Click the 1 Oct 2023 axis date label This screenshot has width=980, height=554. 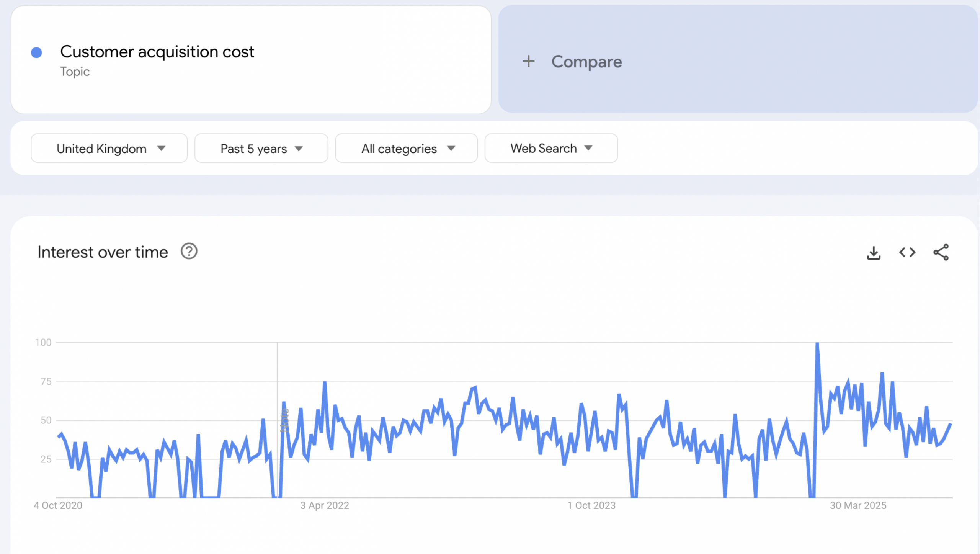click(x=591, y=505)
